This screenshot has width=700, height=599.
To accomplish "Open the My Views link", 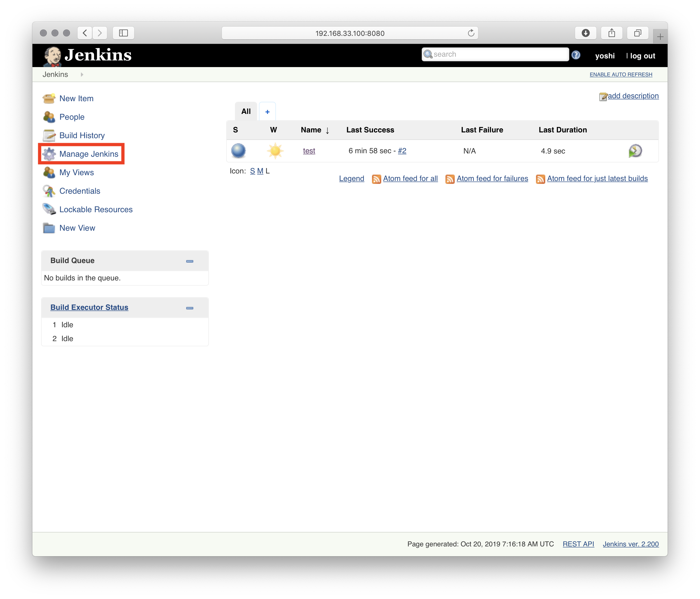I will click(x=77, y=173).
